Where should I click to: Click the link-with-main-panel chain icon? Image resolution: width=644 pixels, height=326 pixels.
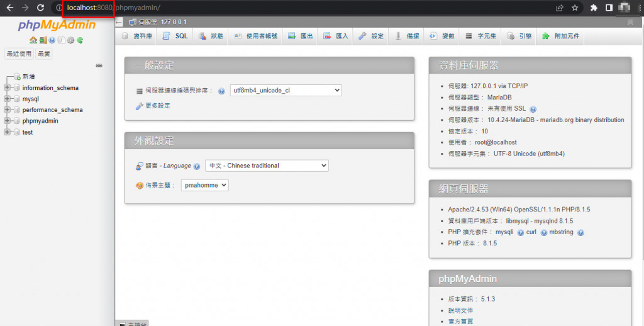coord(99,65)
